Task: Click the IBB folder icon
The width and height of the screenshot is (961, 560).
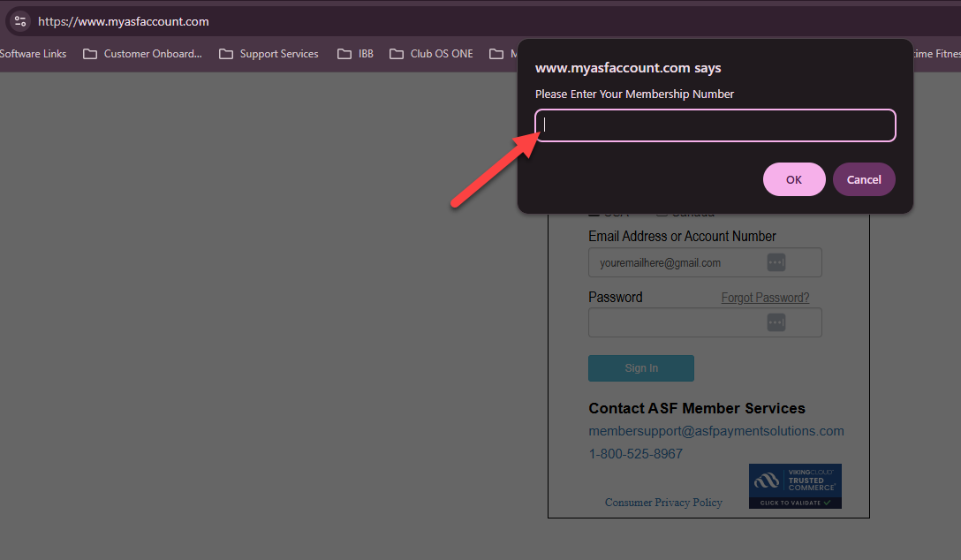Action: (x=344, y=54)
